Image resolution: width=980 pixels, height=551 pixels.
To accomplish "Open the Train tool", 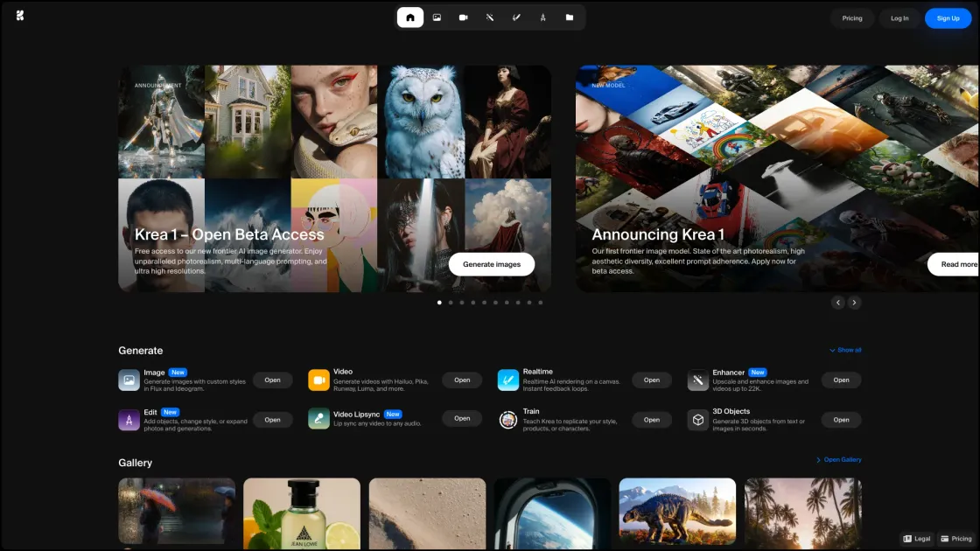I will click(652, 420).
